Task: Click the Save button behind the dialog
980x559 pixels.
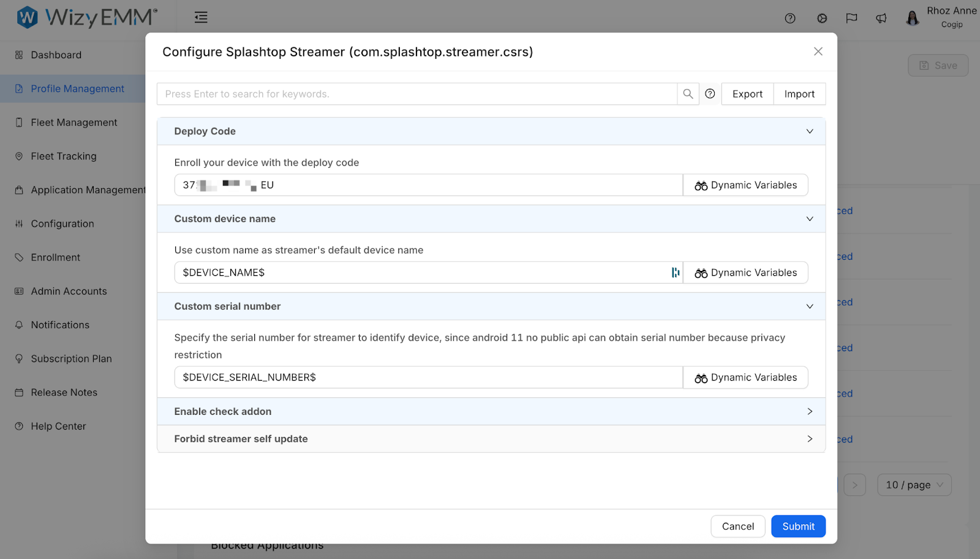Action: pyautogui.click(x=938, y=66)
